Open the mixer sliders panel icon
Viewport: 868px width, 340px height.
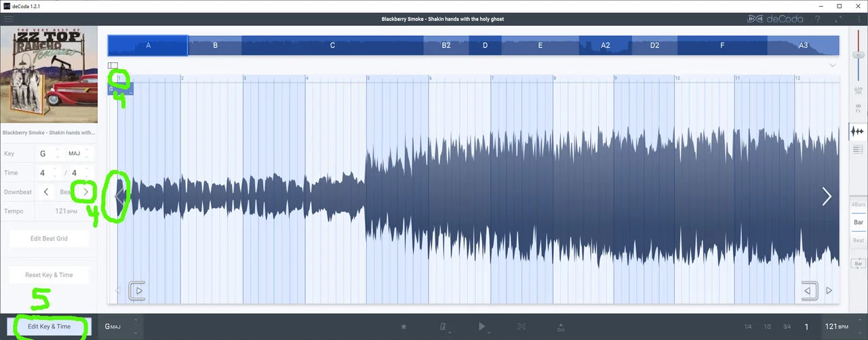click(858, 87)
